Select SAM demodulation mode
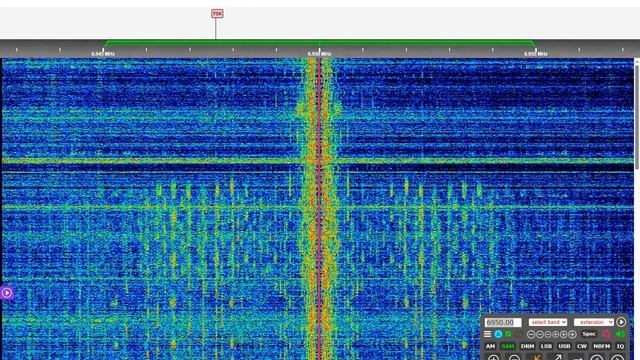The image size is (640, 360). pos(508,346)
